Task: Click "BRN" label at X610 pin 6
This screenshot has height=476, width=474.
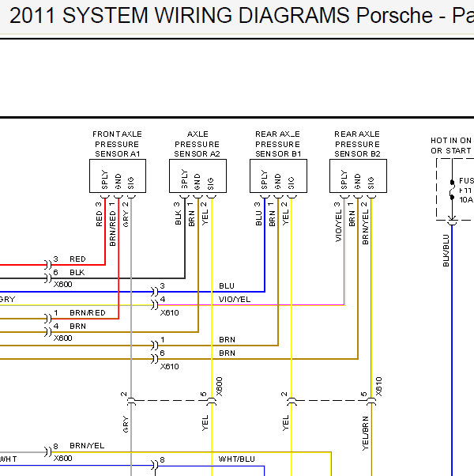Action: pos(227,353)
